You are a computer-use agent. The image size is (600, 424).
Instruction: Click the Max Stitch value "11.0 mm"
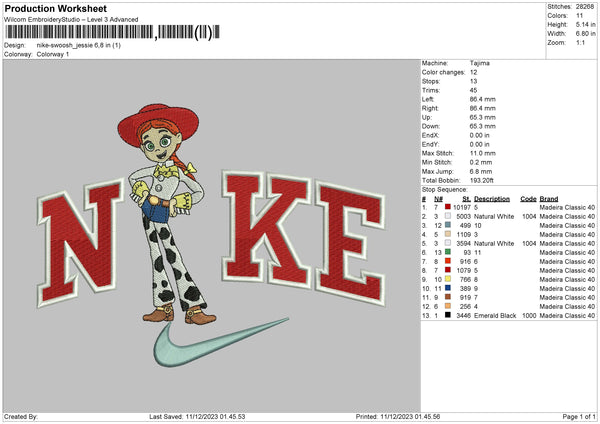tap(483, 153)
